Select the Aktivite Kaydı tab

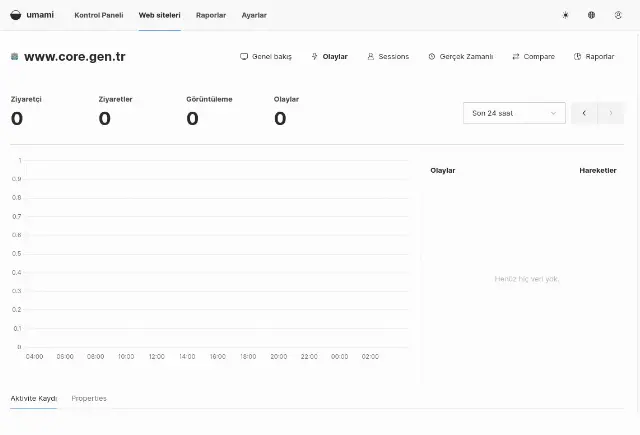click(33, 398)
